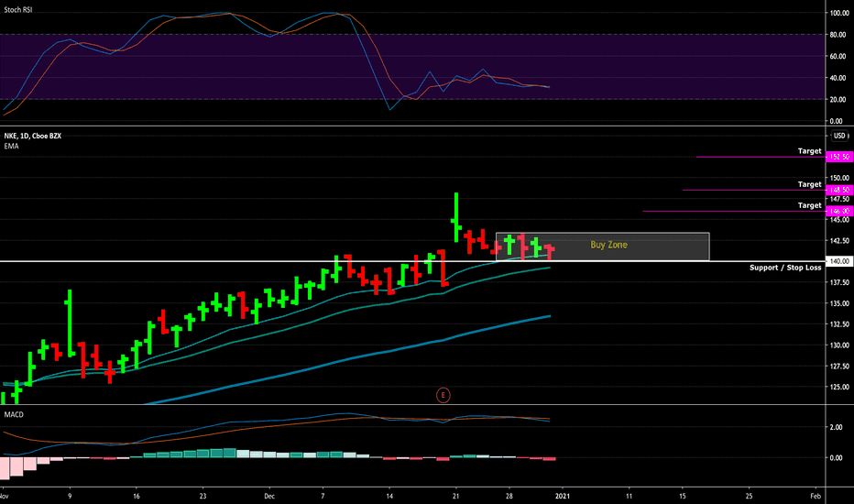Click the 140.00 support price tag

click(839, 261)
